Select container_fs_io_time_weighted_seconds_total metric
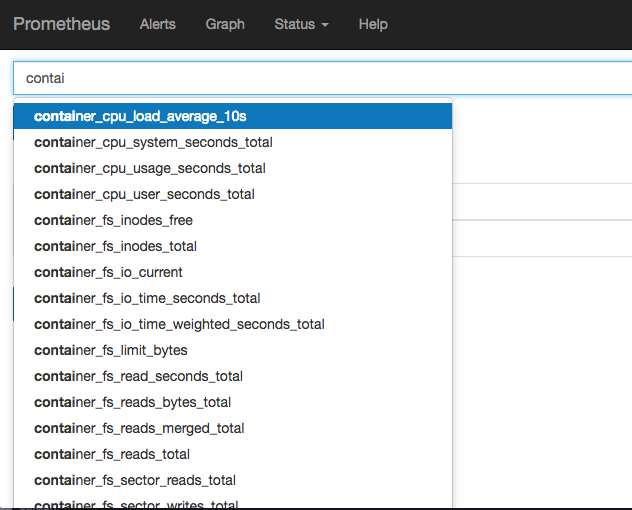The image size is (632, 510). 179,324
